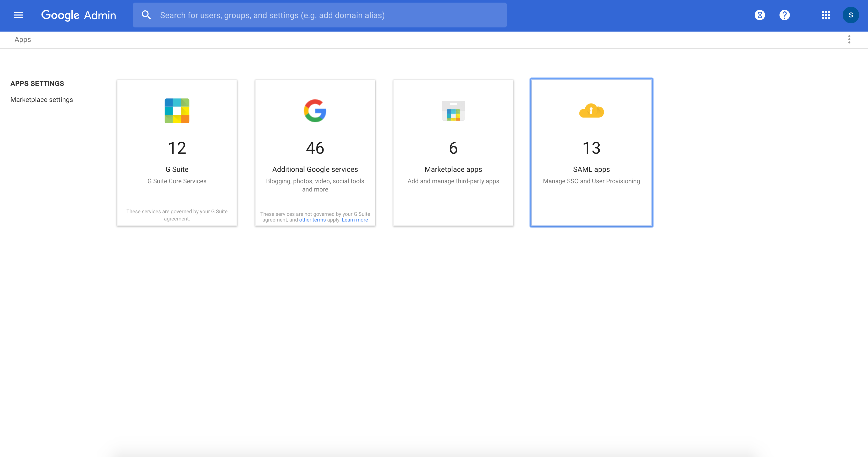Screen dimensions: 868x457
Task: Open the Help question mark icon
Action: click(x=784, y=15)
